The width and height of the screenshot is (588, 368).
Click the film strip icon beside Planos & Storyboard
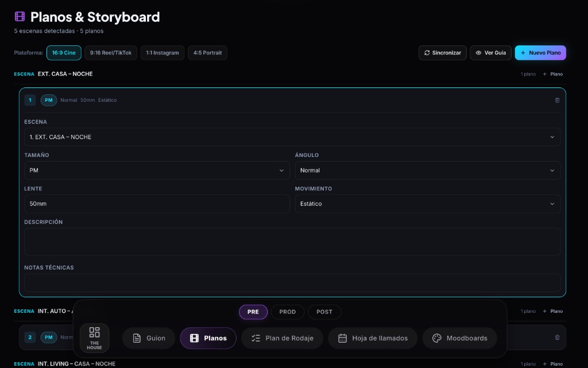20,17
